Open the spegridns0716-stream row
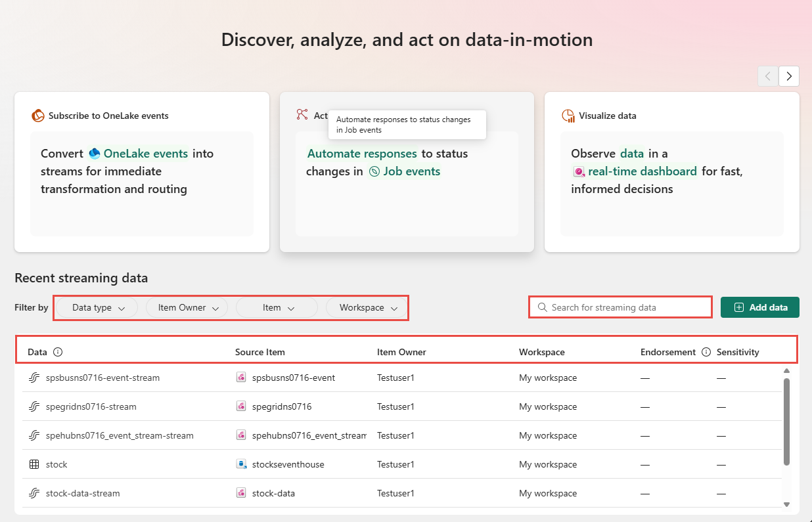The image size is (812, 522). point(91,406)
